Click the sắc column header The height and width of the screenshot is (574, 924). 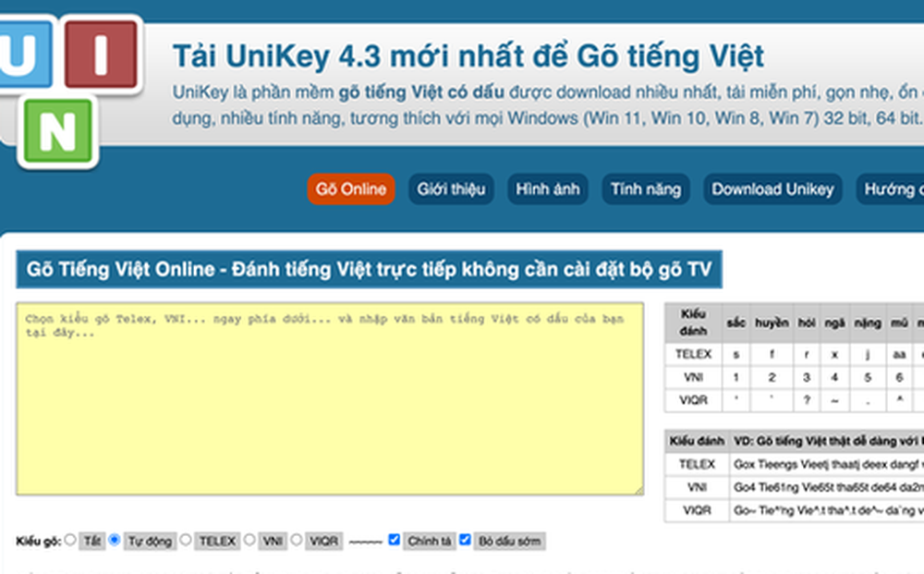coord(736,323)
